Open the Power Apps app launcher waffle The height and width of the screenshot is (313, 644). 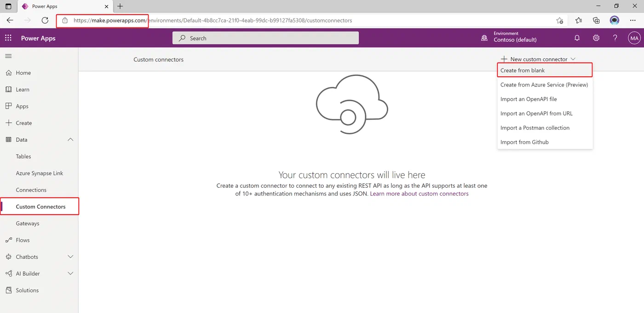point(8,38)
